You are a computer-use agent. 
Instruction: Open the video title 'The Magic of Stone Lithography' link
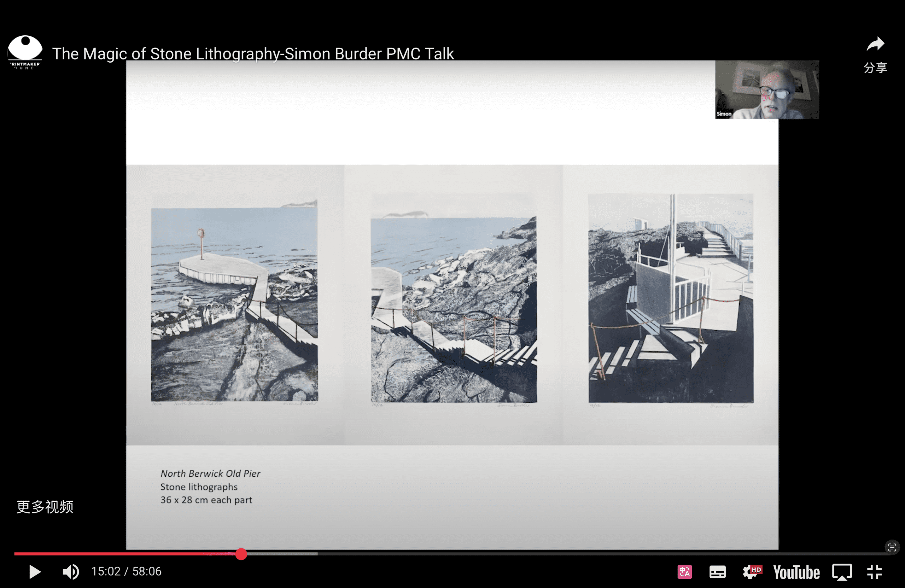(x=253, y=54)
